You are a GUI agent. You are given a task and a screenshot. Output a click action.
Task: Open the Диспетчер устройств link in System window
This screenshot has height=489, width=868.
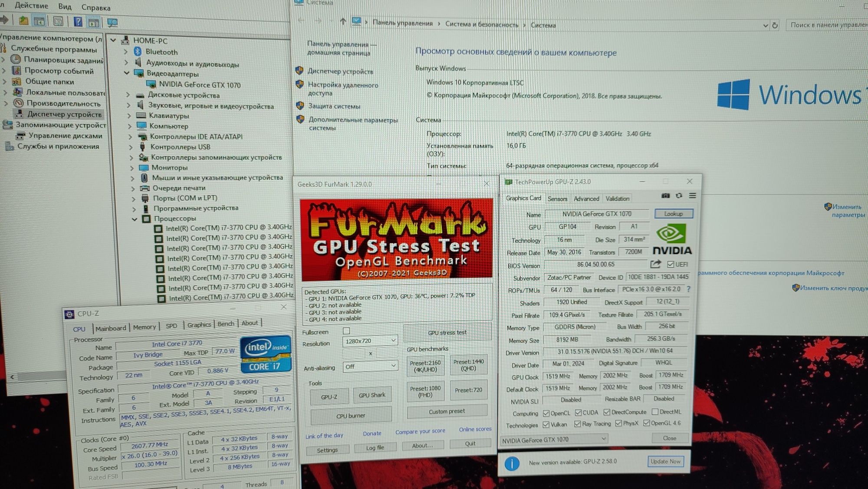coord(340,71)
